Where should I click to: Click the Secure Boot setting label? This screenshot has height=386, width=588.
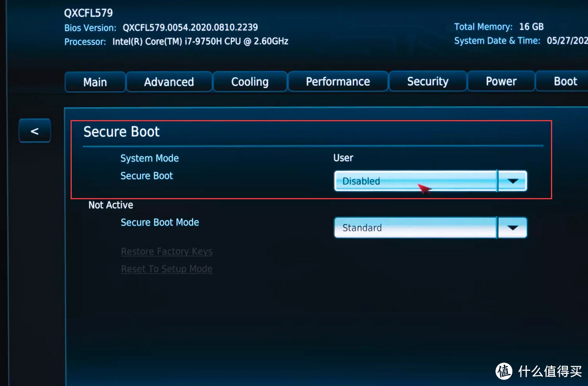[146, 175]
